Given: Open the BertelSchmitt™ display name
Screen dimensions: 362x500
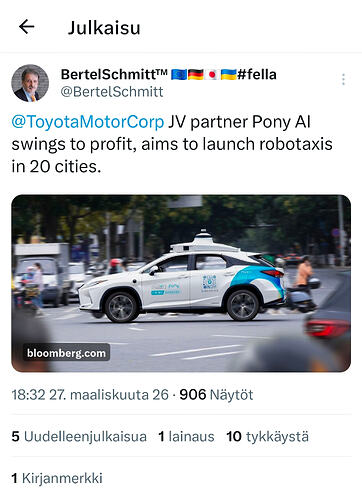Looking at the screenshot, I should tap(114, 74).
